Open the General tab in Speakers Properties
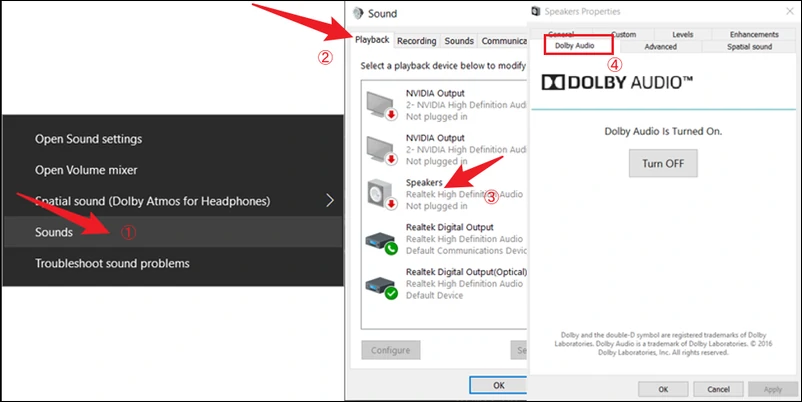This screenshot has width=802, height=402. 561,34
